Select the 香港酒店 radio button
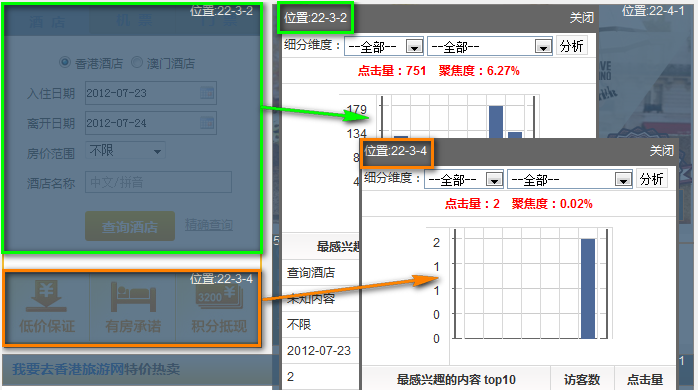698x390 pixels. 65,62
